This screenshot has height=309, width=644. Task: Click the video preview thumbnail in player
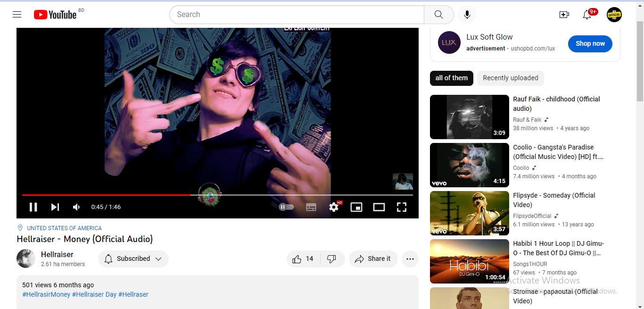pyautogui.click(x=403, y=182)
